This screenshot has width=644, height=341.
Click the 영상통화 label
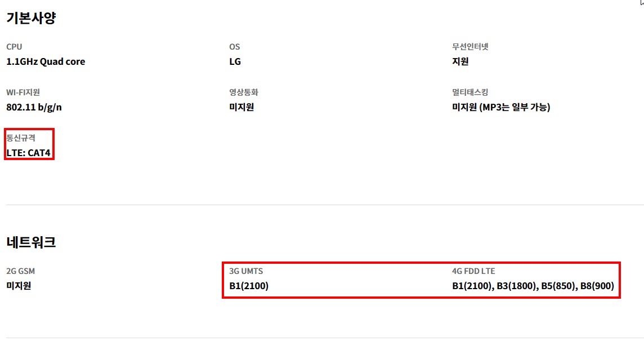244,92
